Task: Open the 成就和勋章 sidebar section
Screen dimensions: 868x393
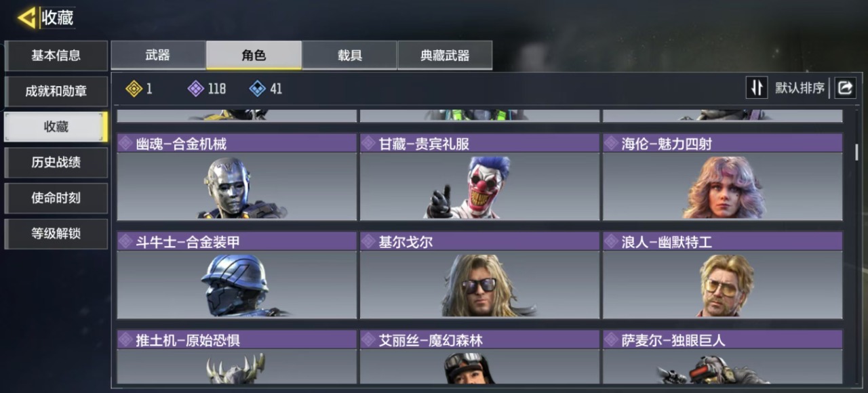Action: coord(56,91)
